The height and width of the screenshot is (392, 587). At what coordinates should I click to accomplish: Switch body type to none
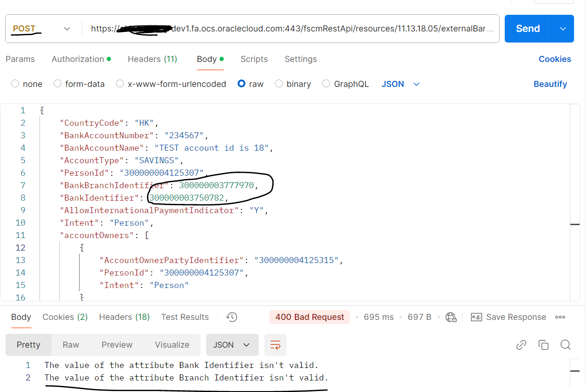15,84
